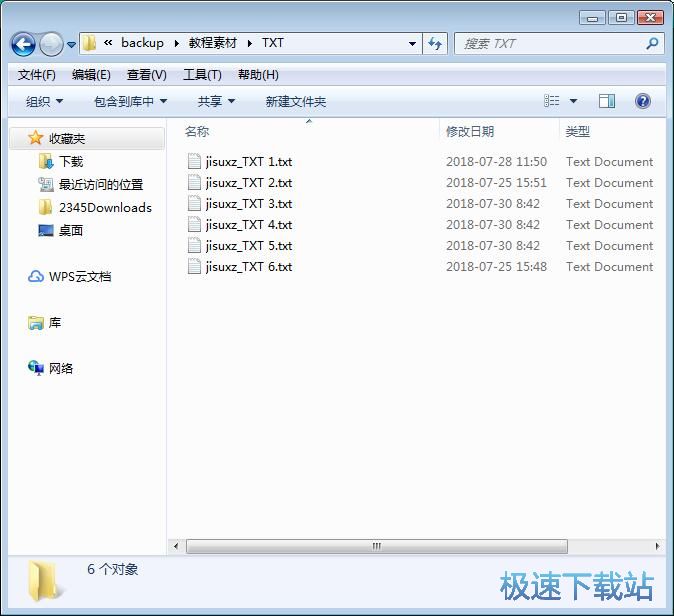Toggle the preview pane icon

pyautogui.click(x=607, y=101)
